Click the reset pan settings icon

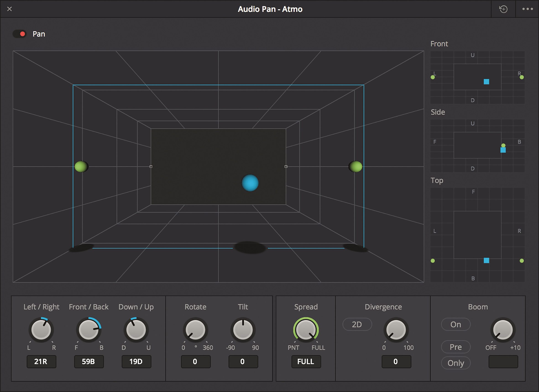tap(503, 9)
